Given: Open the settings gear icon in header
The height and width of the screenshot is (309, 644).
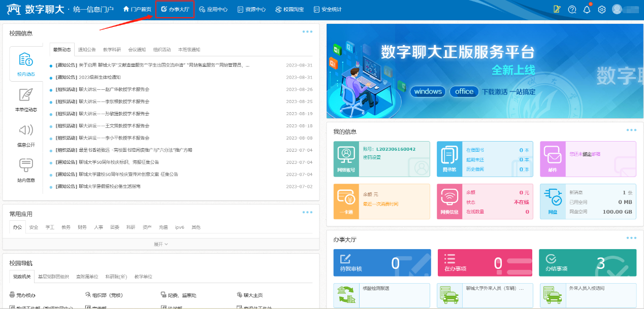Looking at the screenshot, I should click(x=602, y=10).
